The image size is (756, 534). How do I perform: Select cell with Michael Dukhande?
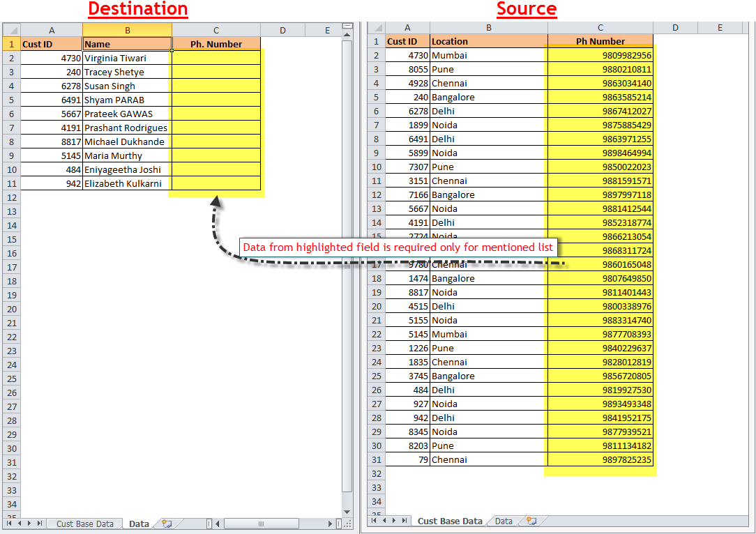pos(128,142)
